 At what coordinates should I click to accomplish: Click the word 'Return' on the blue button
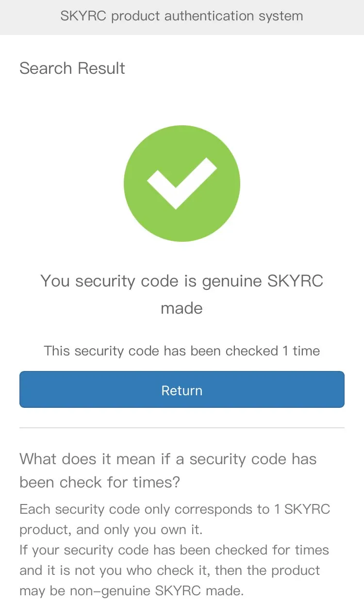pyautogui.click(x=182, y=390)
